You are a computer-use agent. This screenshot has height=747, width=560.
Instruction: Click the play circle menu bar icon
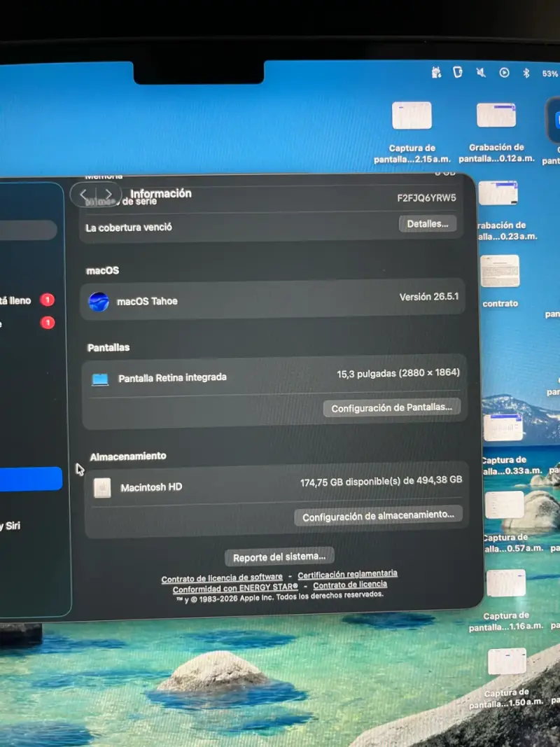pyautogui.click(x=504, y=72)
